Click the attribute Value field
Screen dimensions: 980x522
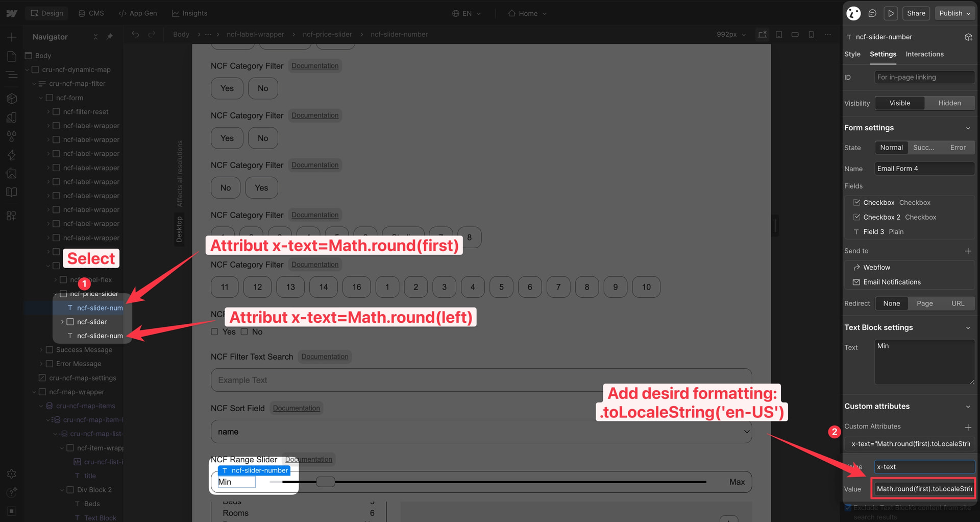click(x=924, y=489)
